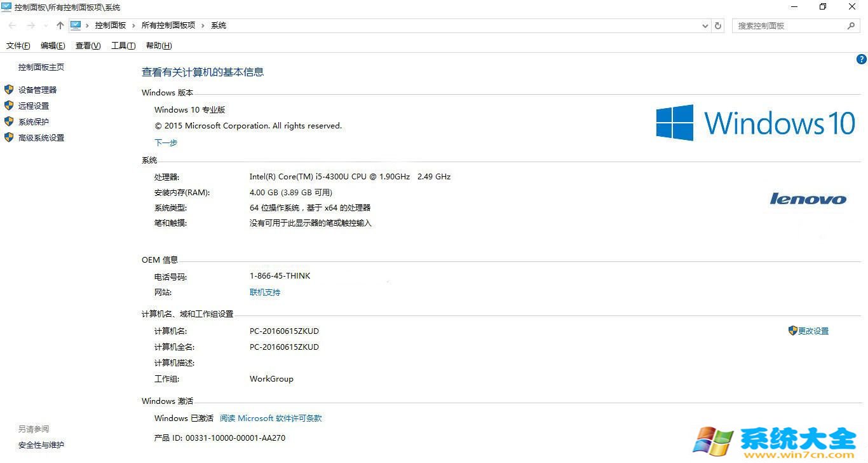Click the search magnifier icon
The height and width of the screenshot is (463, 868).
[851, 25]
